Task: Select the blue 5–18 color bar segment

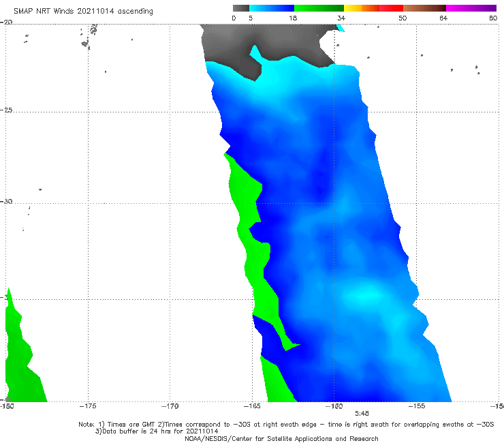Action: (272, 8)
